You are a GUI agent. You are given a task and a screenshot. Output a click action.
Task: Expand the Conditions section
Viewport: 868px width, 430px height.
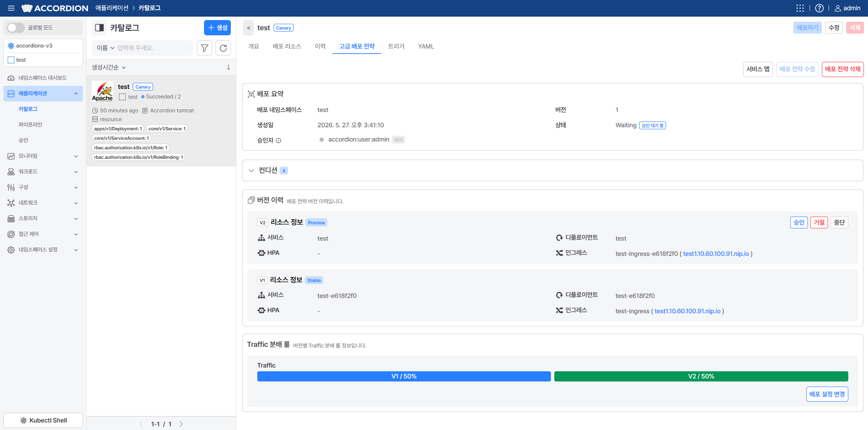(251, 170)
